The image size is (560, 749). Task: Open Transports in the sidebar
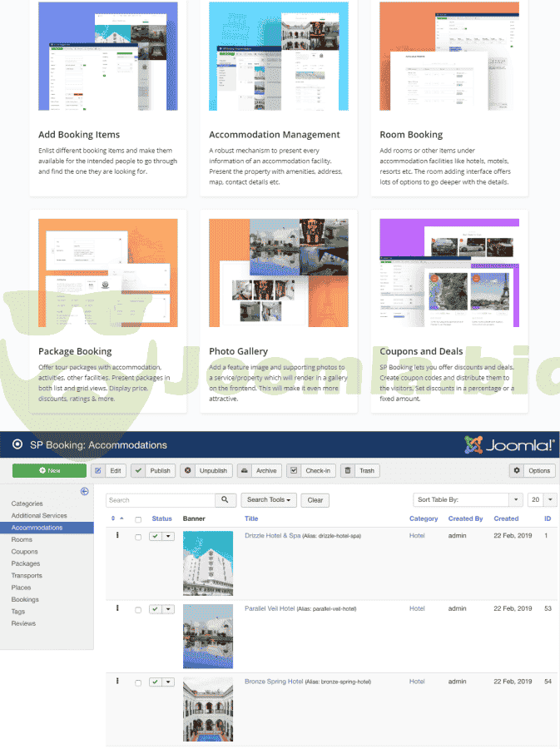click(27, 576)
